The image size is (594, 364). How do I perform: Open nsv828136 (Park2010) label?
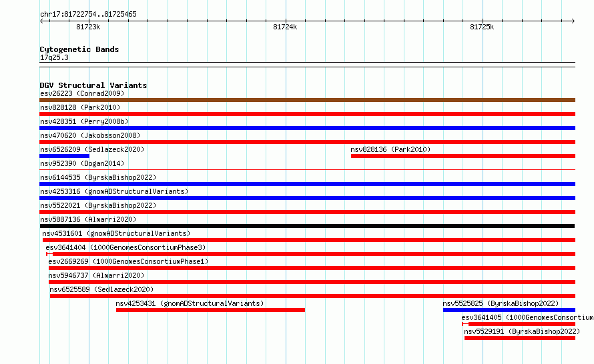click(390, 149)
